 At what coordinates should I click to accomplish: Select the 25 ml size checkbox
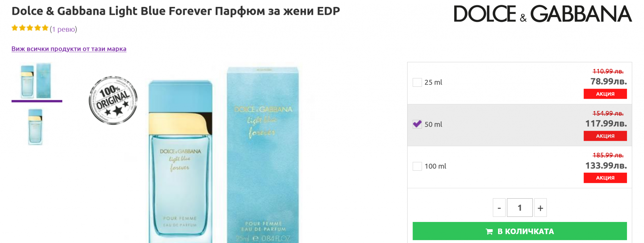pyautogui.click(x=417, y=82)
